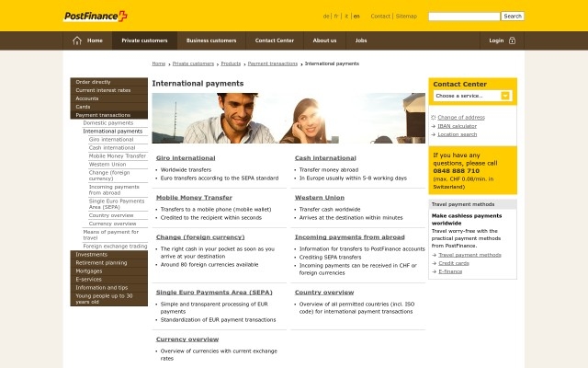This screenshot has height=368, width=588.
Task: Open Accounts in sidebar menu
Action: (x=108, y=98)
